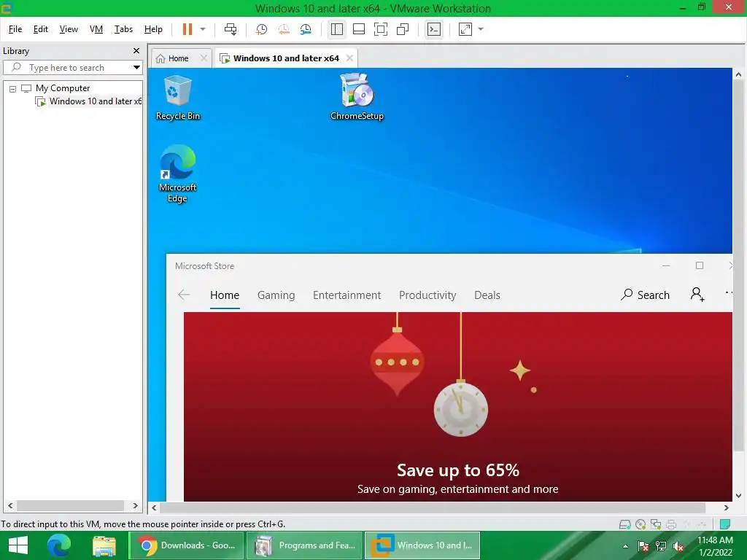The width and height of the screenshot is (747, 560).
Task: Open the snapshot manager wrench-clock icon
Action: click(x=306, y=29)
